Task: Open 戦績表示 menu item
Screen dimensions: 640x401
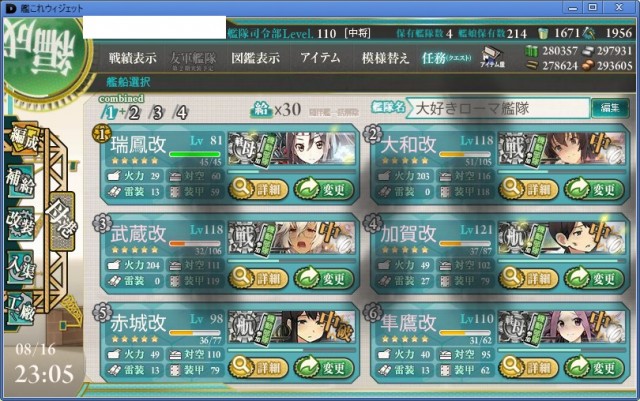Action: click(x=132, y=58)
